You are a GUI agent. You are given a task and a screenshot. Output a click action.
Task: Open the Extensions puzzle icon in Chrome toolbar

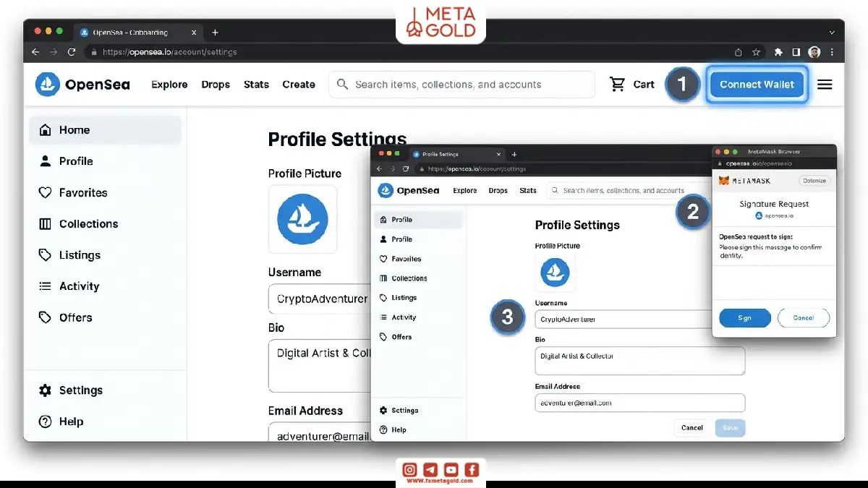coord(778,52)
